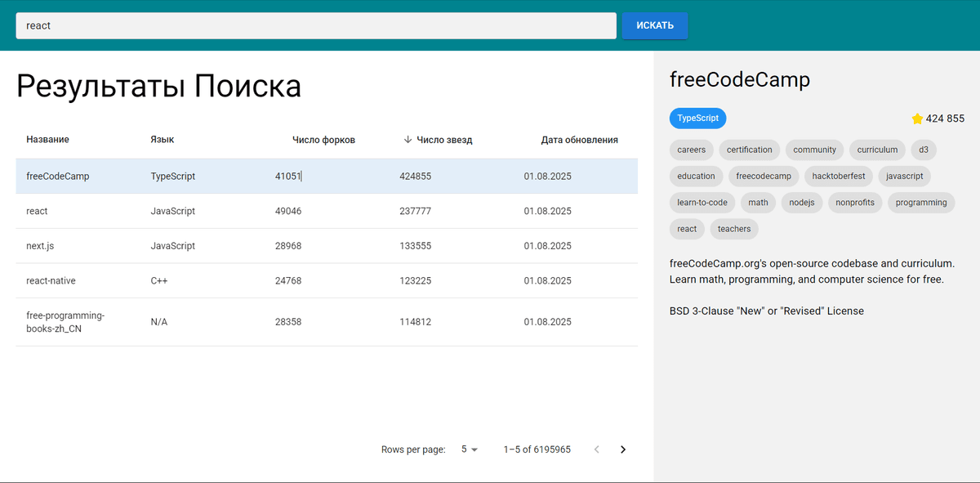Click the gold star icon beside 424 855

coord(917,119)
